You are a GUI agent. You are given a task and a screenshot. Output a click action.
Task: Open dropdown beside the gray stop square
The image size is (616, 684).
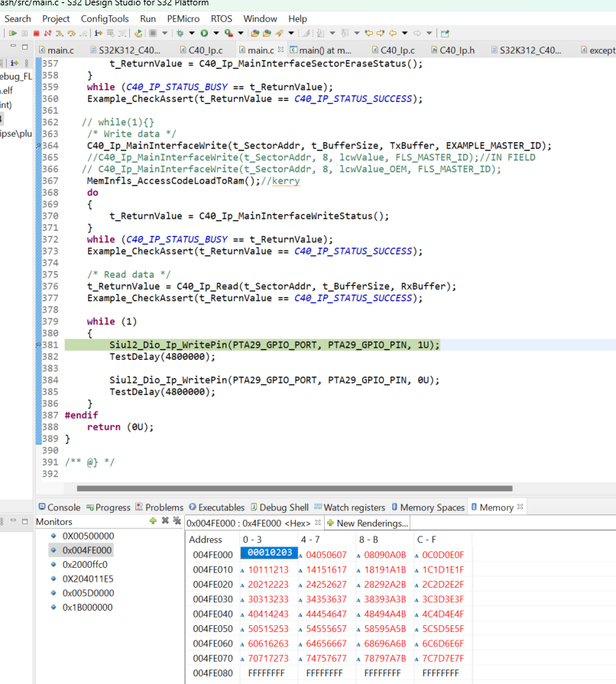pyautogui.click(x=165, y=33)
